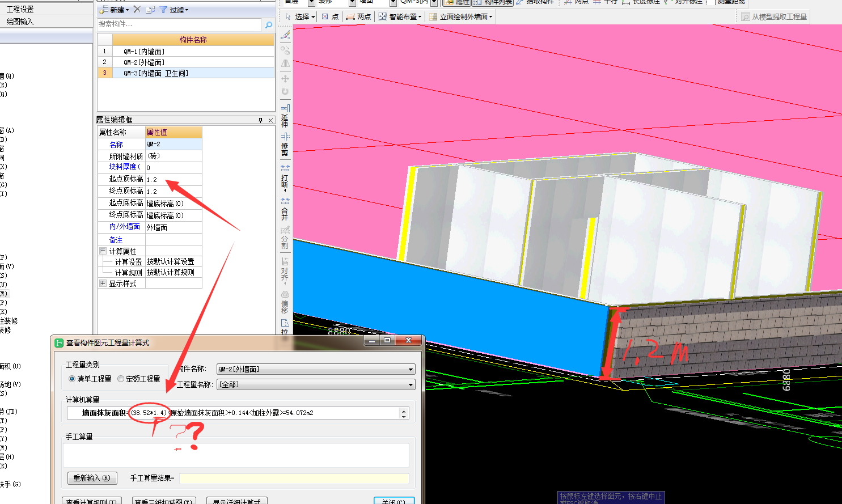Click the 重新输入(R) button
842x504 pixels.
92,478
